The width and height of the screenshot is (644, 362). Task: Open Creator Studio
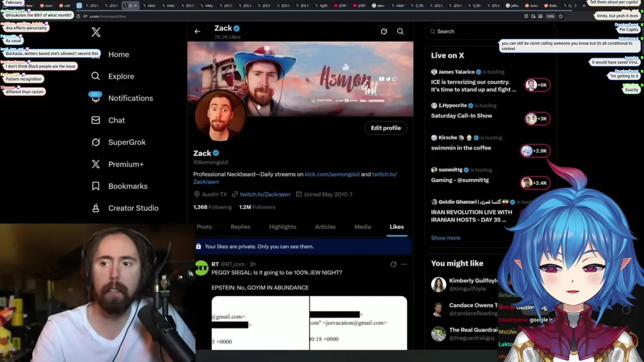pos(133,208)
